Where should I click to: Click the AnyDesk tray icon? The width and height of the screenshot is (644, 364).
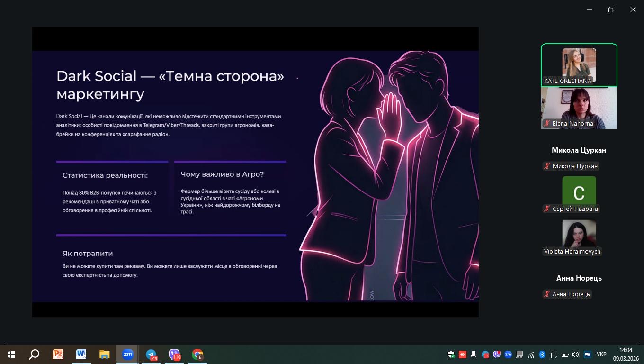[463, 355]
